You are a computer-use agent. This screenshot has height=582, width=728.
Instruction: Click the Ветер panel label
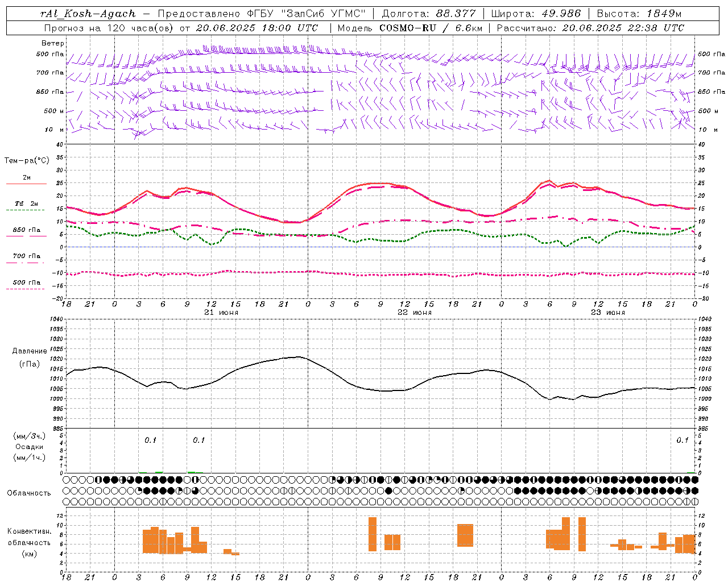[53, 43]
